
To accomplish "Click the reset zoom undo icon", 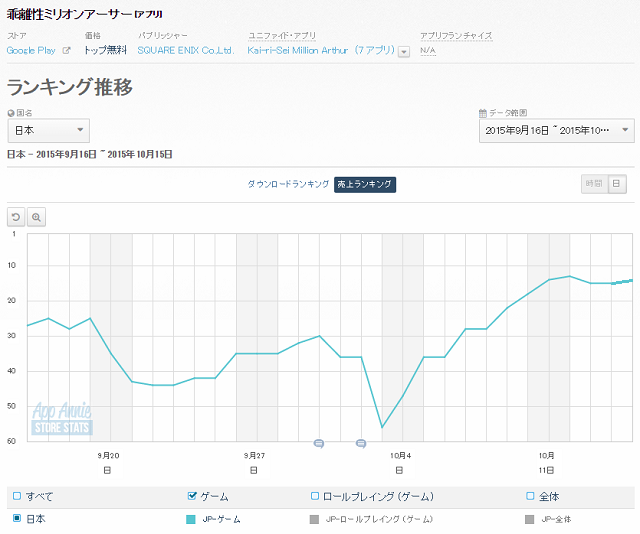I will pyautogui.click(x=16, y=217).
